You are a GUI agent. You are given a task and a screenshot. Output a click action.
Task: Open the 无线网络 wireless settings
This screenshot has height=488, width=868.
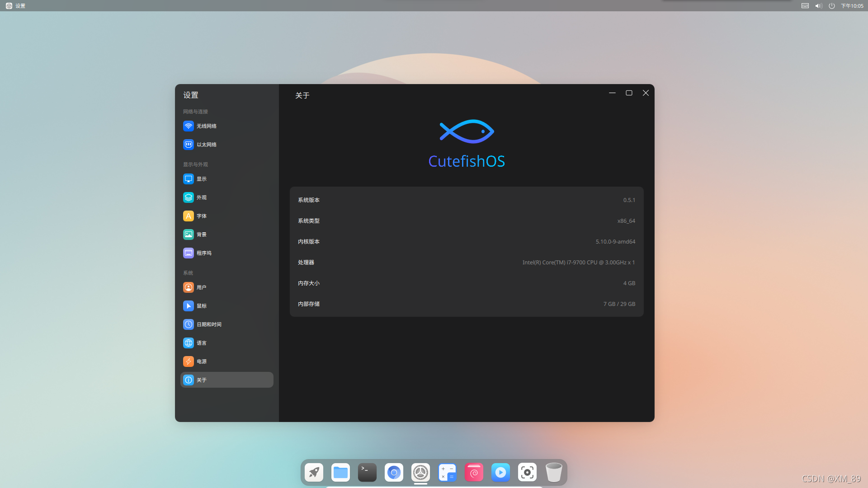[x=206, y=126]
